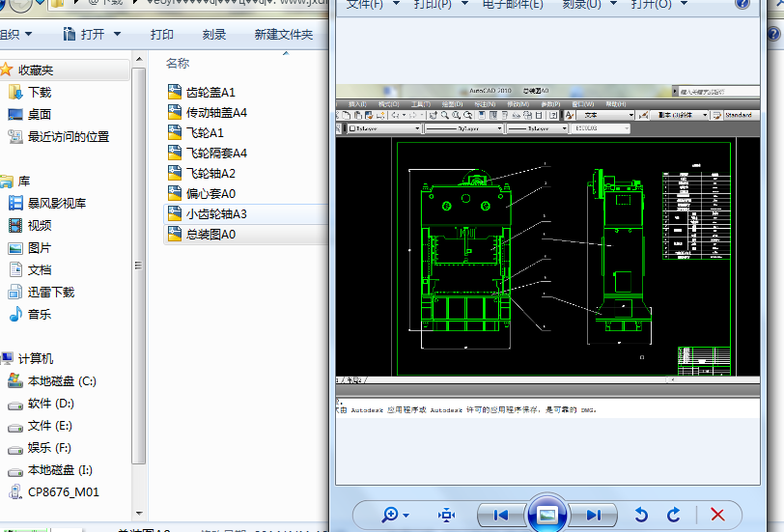Viewport: 784px width, 532px height.
Task: Select the 飞轮轴A2 file in the list
Action: pyautogui.click(x=210, y=174)
